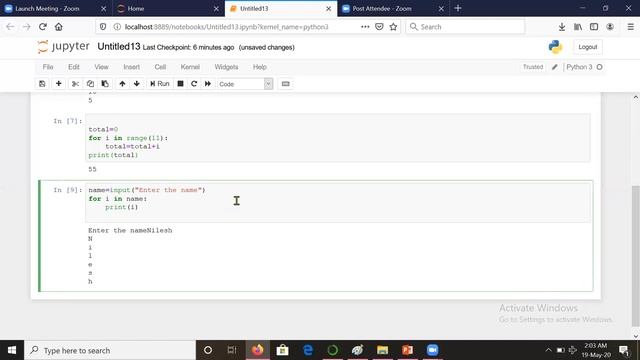Open the Widgets menu
Screen dimensions: 640x360
point(226,67)
